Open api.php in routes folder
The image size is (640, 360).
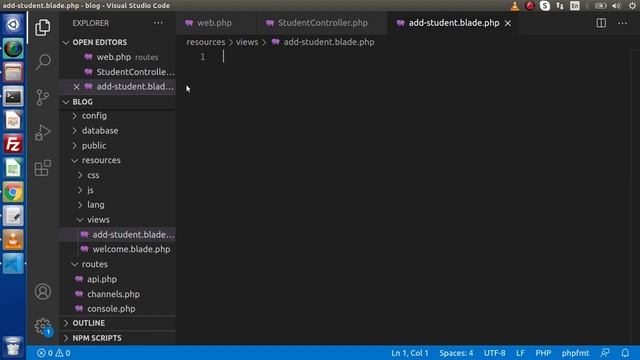(x=118, y=279)
